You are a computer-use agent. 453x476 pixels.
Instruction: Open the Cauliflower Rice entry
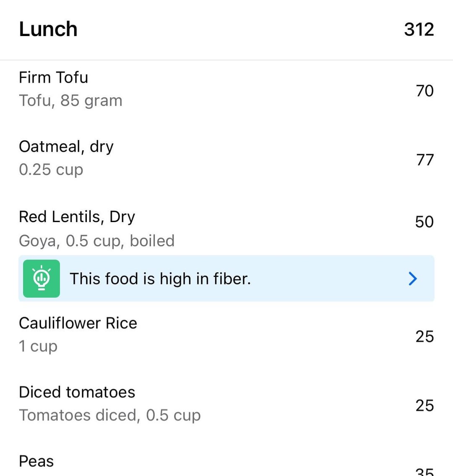tap(78, 323)
